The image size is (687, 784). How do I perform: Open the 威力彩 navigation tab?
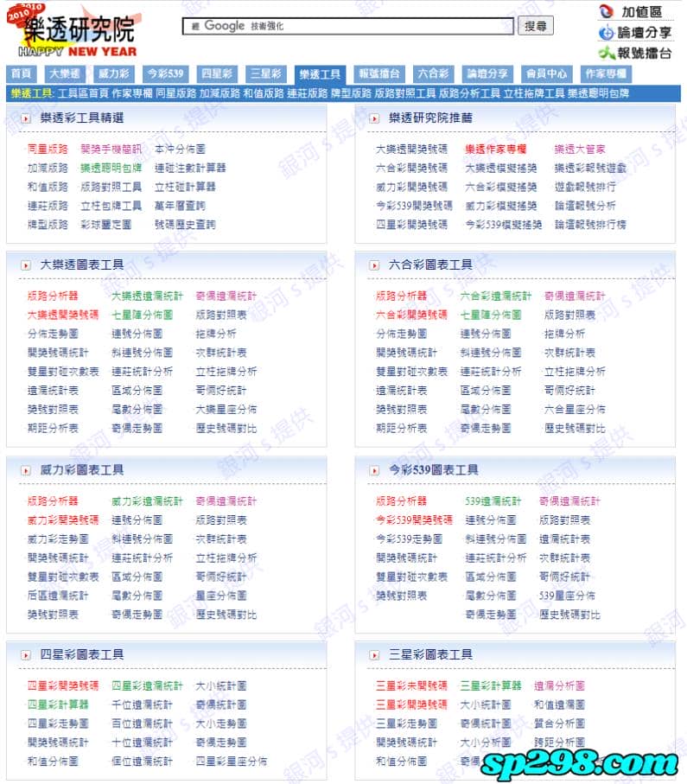(113, 74)
